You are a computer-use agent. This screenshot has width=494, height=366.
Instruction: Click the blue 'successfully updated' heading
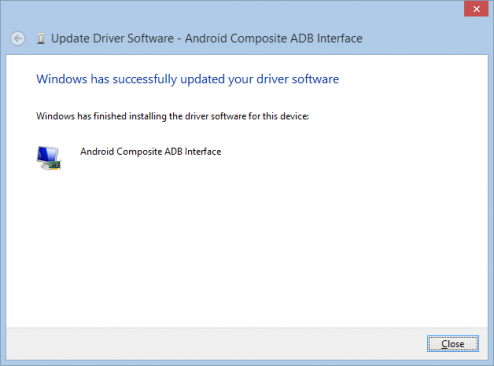pyautogui.click(x=188, y=79)
